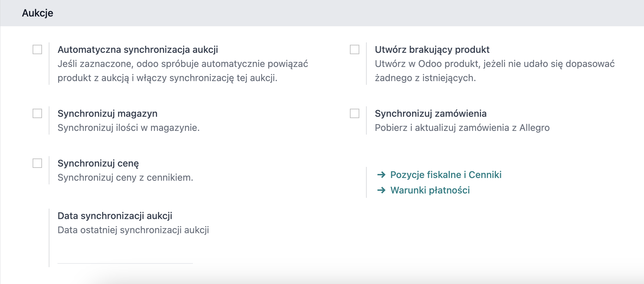Click the Synchronizuj cenę label text
644x284 pixels.
(98, 163)
